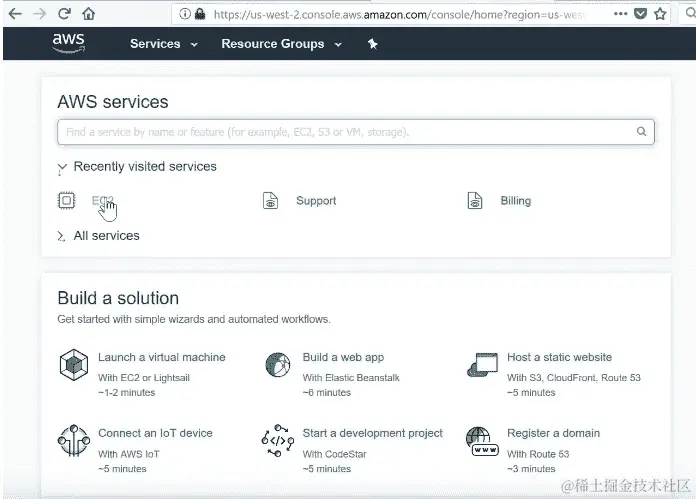Click the browser URL address bar
This screenshot has height=499, width=696.
[399, 14]
